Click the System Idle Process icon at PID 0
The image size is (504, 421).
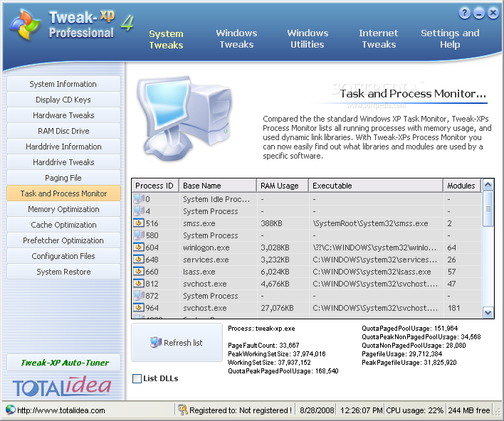click(x=139, y=199)
